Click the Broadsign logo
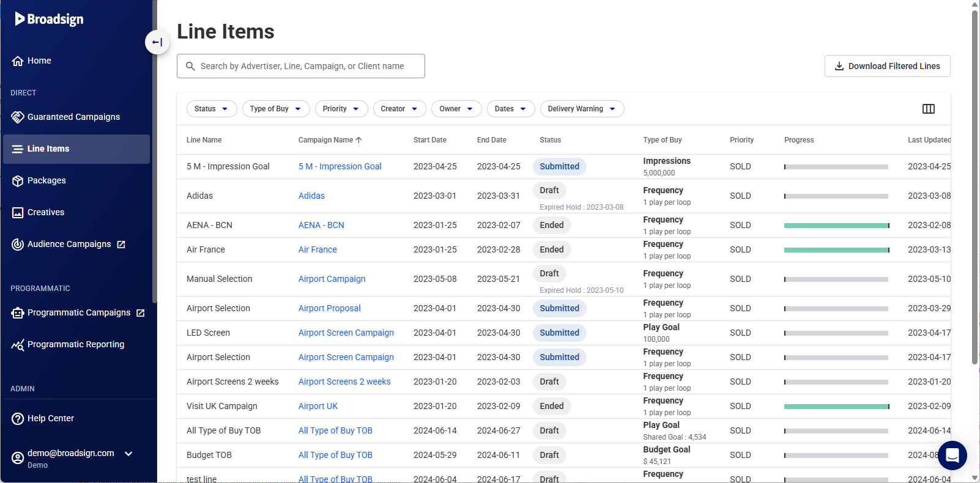Viewport: 980px width, 483px height. tap(50, 19)
